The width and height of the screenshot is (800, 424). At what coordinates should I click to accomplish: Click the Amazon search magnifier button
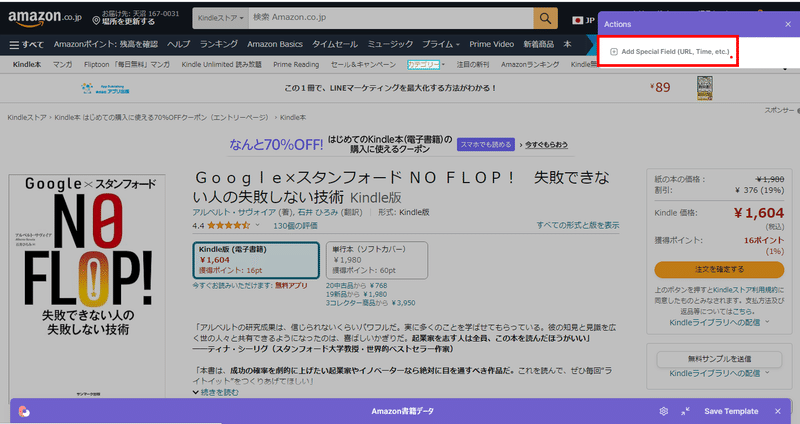545,18
